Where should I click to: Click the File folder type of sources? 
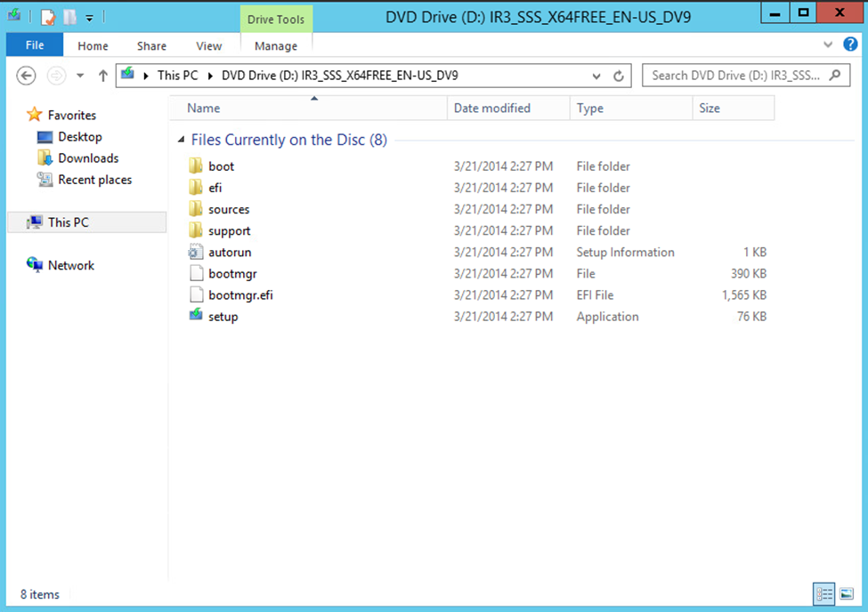(x=603, y=209)
